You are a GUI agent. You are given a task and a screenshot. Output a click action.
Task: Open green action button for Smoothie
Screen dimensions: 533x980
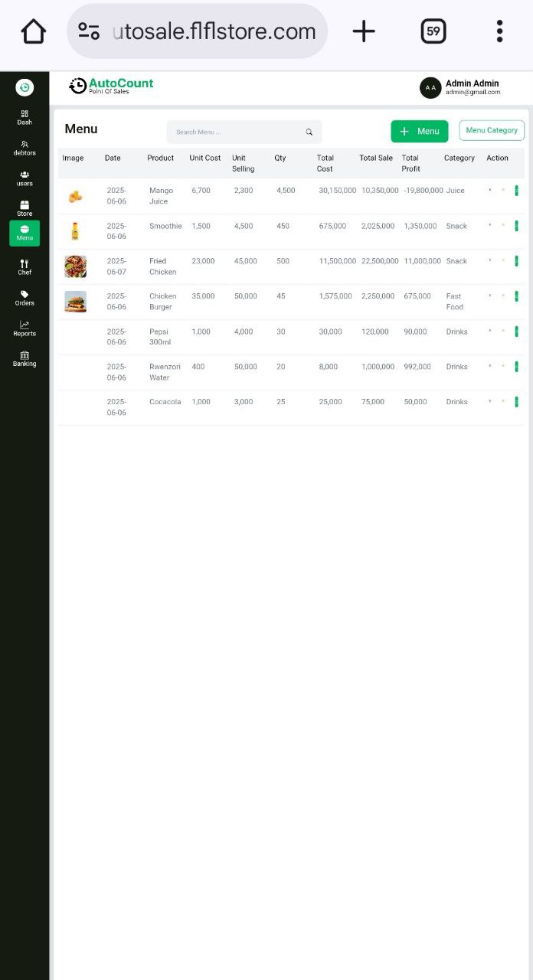516,226
